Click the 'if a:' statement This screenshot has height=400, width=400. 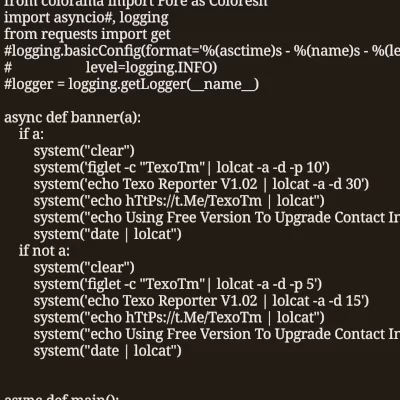(x=31, y=134)
